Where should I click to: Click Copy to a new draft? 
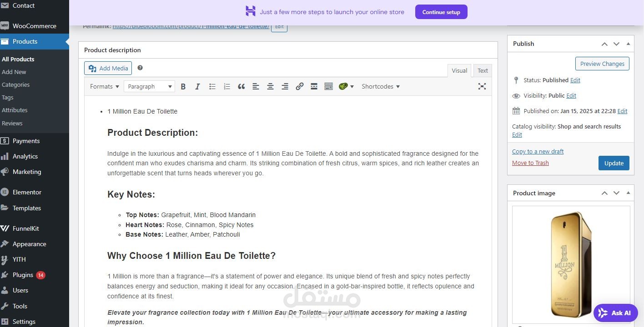coord(538,151)
